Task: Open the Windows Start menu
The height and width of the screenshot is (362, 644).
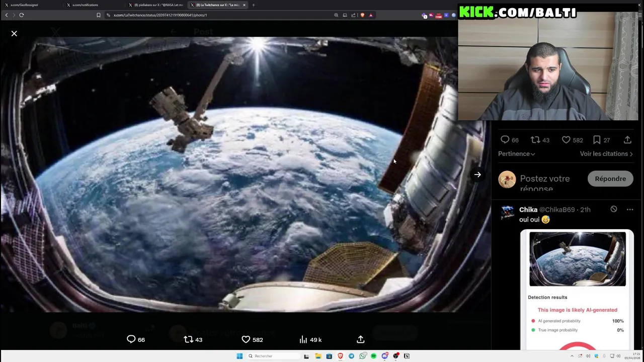Action: point(239,356)
